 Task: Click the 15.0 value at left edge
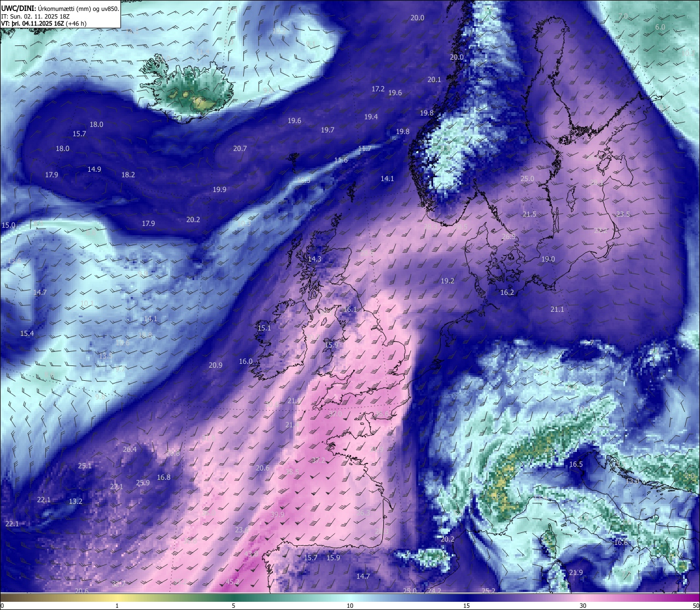click(x=8, y=225)
